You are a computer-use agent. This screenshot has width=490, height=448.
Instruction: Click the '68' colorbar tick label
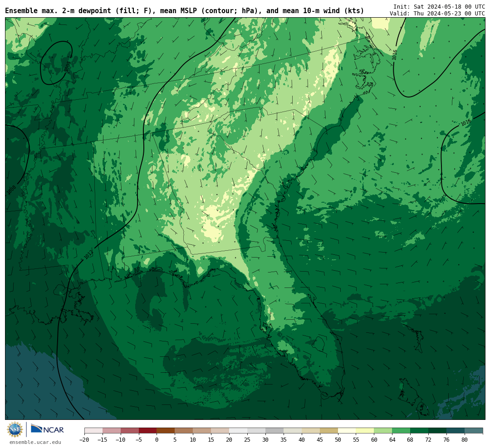tap(410, 440)
